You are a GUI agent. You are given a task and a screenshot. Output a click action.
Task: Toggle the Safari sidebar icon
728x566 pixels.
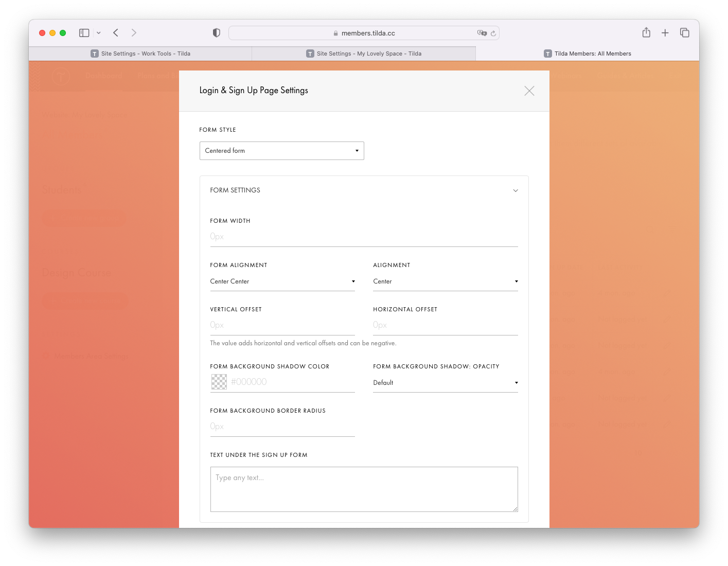pyautogui.click(x=83, y=32)
